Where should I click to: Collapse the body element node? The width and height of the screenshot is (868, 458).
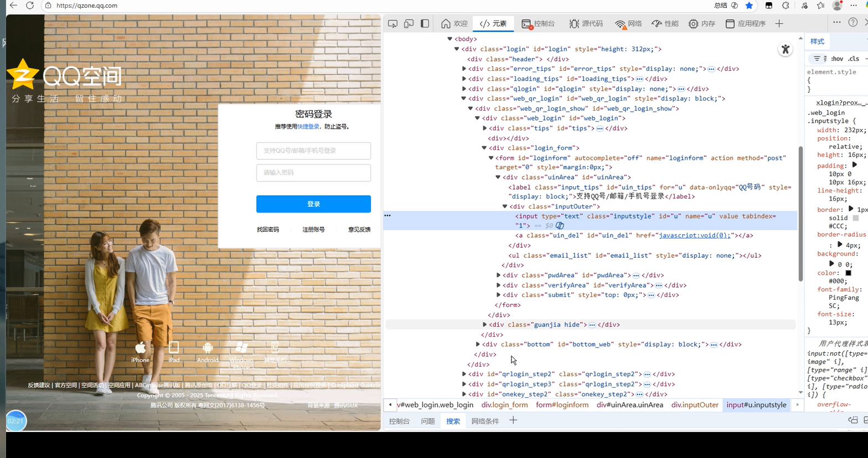(450, 39)
